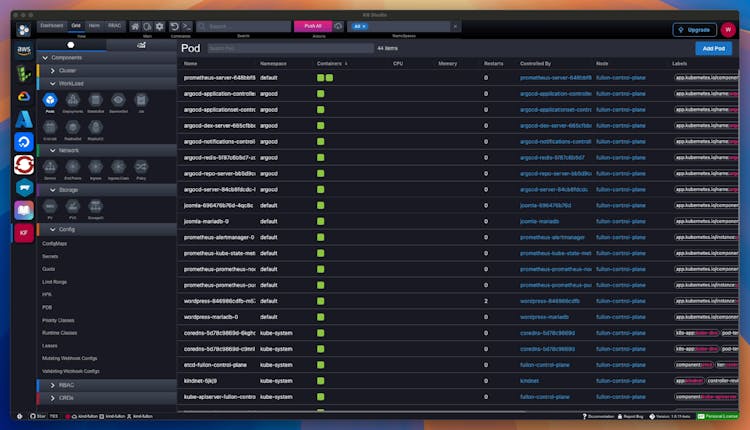Open the AWS provider in the sidebar
Screen dimensions: 750x430
[x=23, y=50]
